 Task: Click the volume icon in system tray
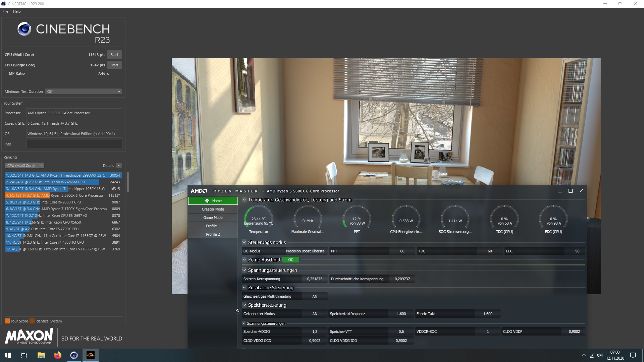tap(600, 355)
